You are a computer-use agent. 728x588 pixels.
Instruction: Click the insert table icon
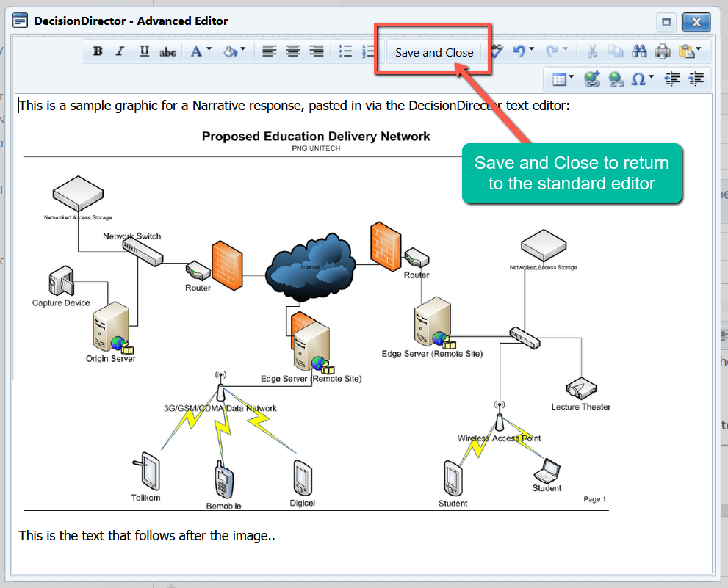click(x=560, y=79)
